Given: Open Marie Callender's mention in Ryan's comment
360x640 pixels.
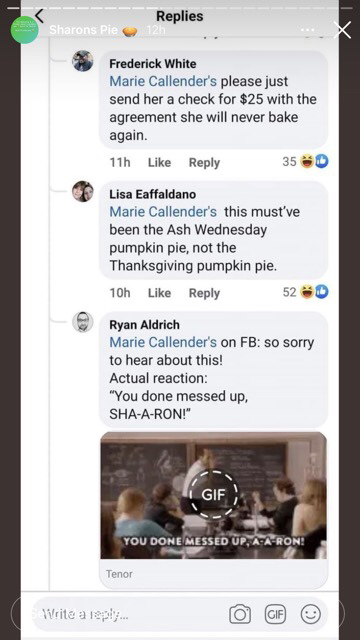Looking at the screenshot, I should coord(163,342).
